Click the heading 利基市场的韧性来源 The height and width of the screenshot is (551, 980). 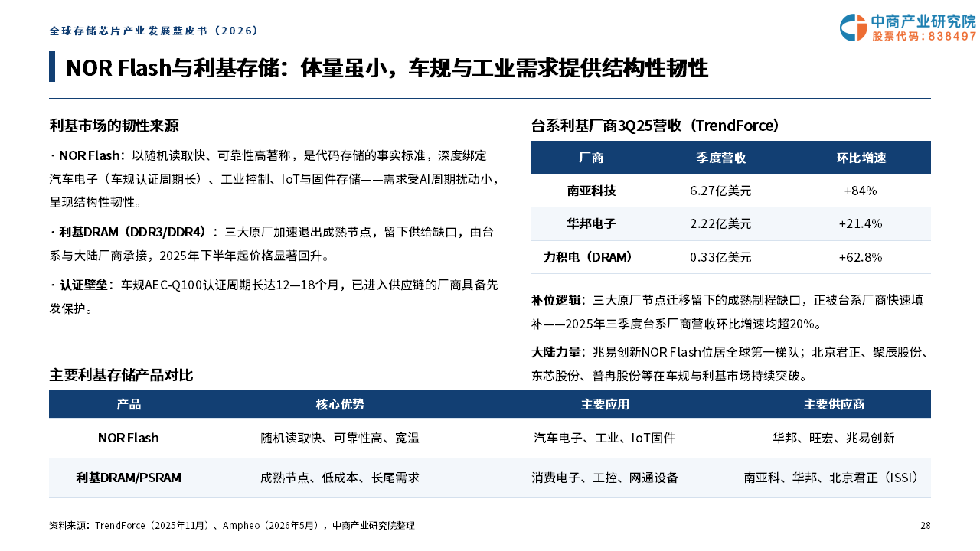click(114, 126)
